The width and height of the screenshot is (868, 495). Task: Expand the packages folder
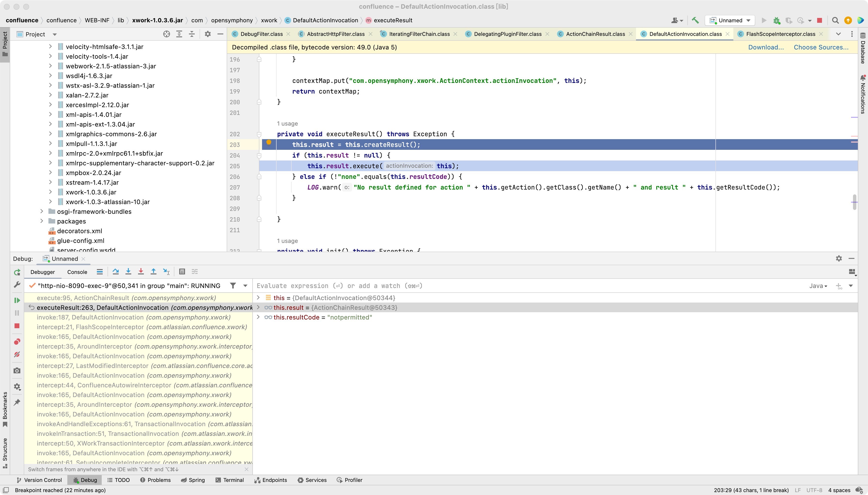pyautogui.click(x=42, y=221)
